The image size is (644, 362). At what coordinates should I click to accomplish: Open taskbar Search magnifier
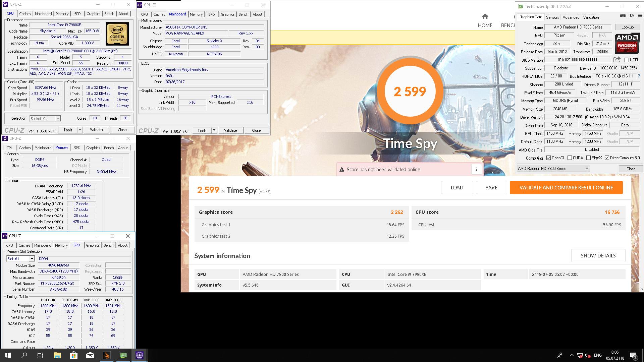24,355
